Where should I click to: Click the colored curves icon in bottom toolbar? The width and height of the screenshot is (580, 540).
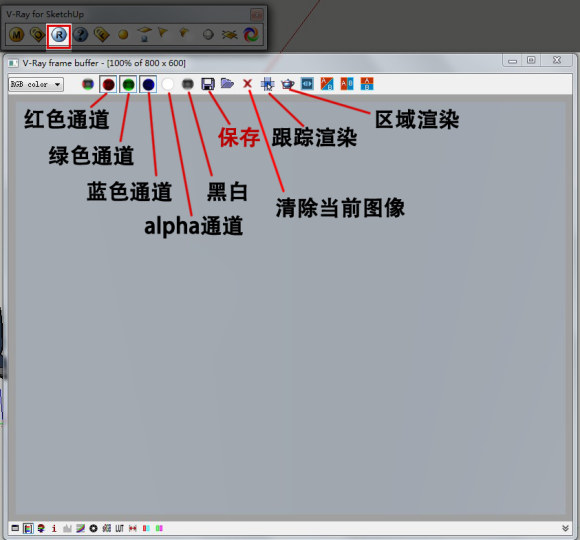pos(80,528)
